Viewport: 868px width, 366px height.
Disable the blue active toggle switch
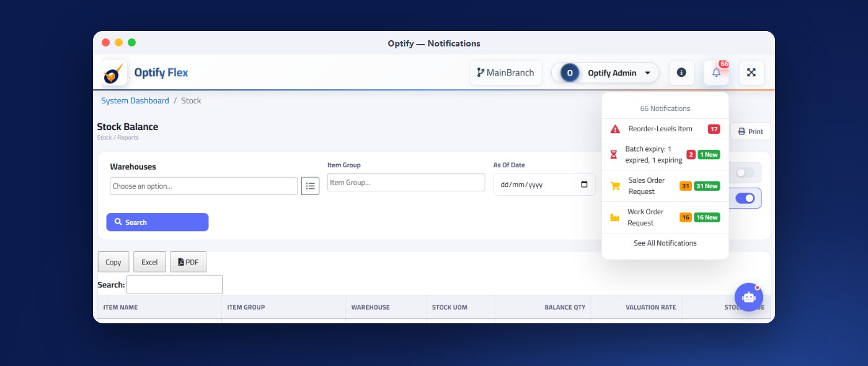[x=745, y=198]
